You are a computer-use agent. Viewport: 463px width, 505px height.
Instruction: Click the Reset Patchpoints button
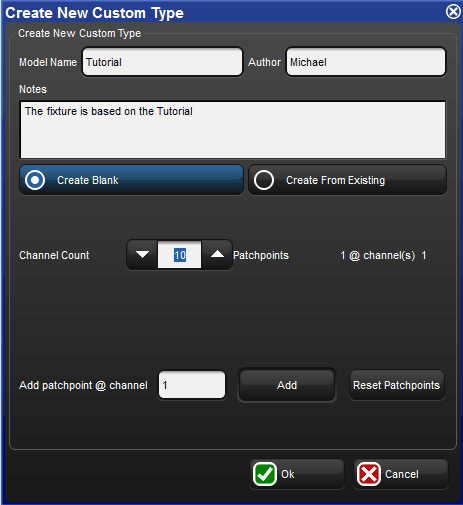click(396, 385)
